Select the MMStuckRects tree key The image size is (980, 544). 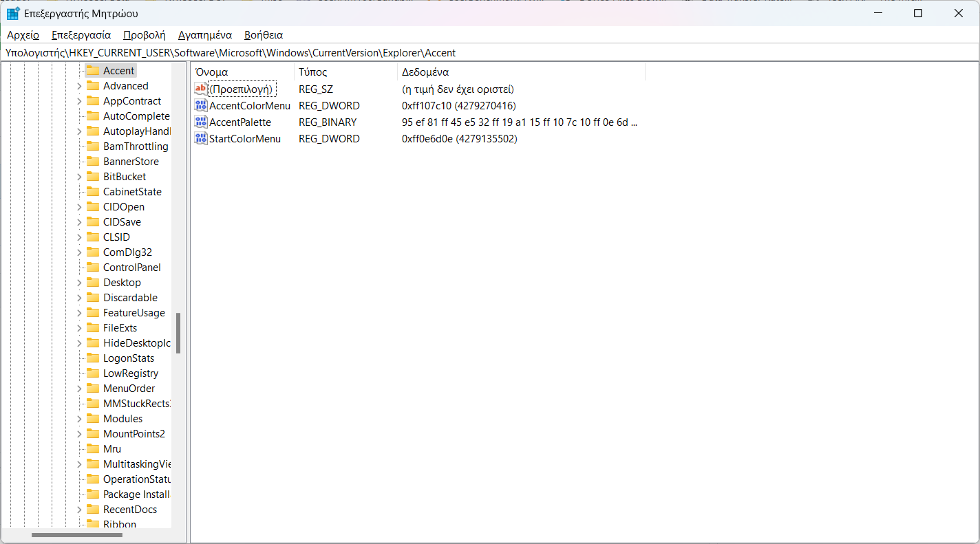[x=136, y=404]
